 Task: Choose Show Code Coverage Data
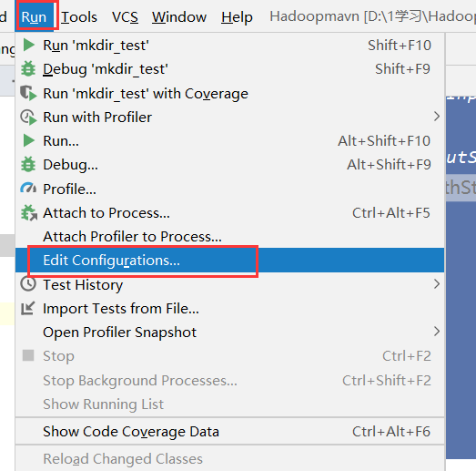pyautogui.click(x=229, y=432)
